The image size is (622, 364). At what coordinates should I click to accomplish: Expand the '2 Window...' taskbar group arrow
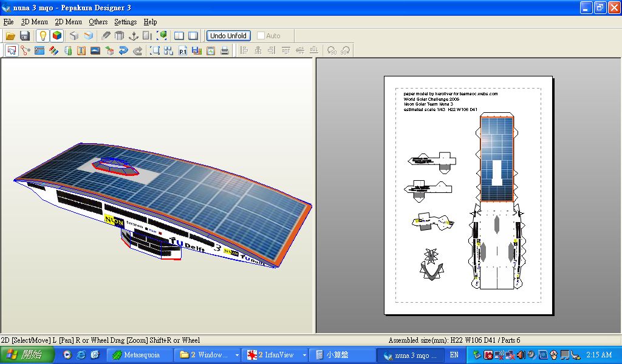(237, 355)
